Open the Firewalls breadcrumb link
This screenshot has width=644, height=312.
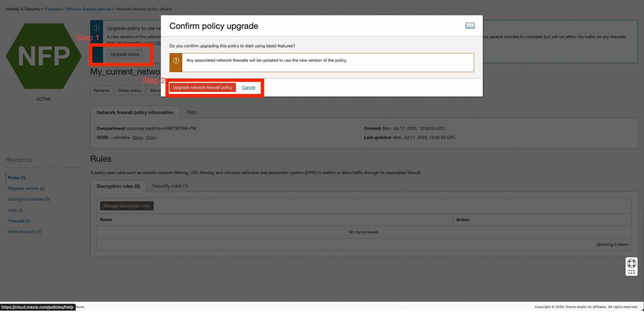click(x=53, y=9)
